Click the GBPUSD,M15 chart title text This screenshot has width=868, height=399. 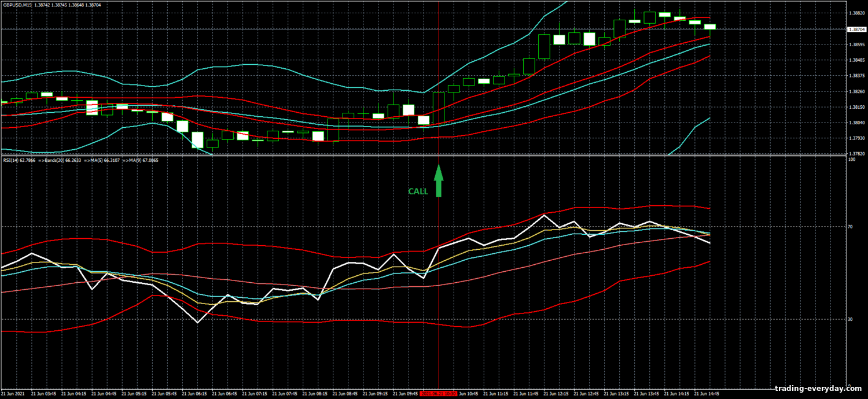click(18, 4)
